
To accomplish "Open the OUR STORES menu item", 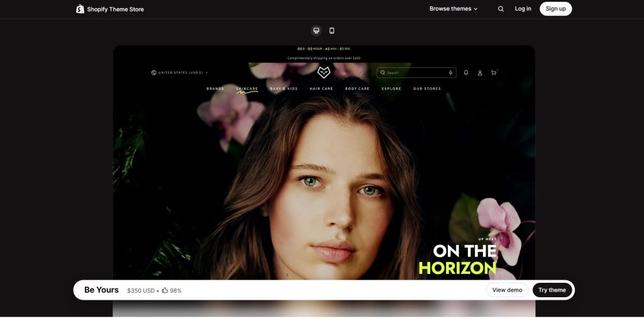I will (x=427, y=89).
